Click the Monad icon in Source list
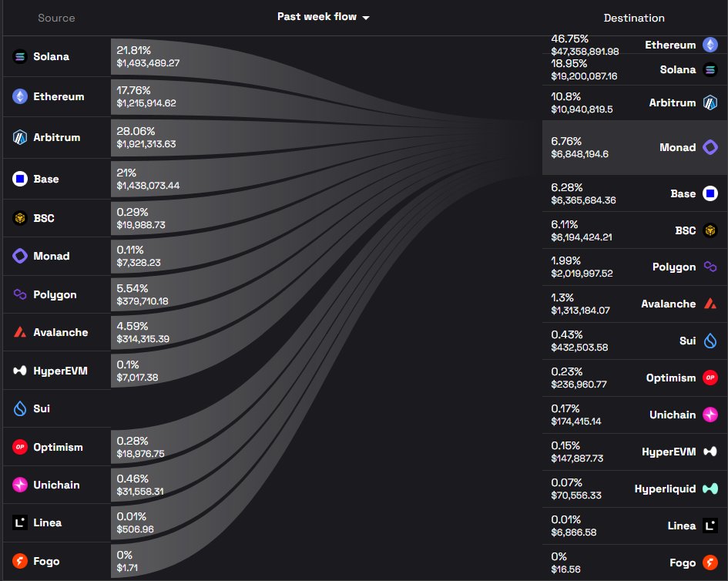 [x=20, y=256]
